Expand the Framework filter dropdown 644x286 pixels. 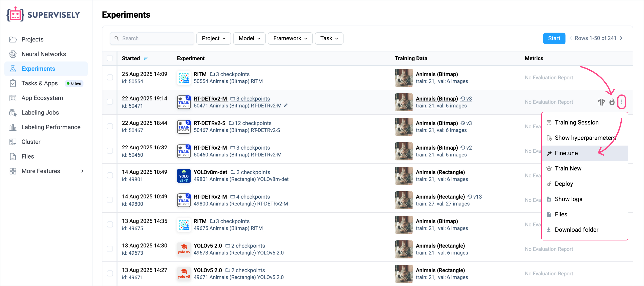(x=290, y=38)
